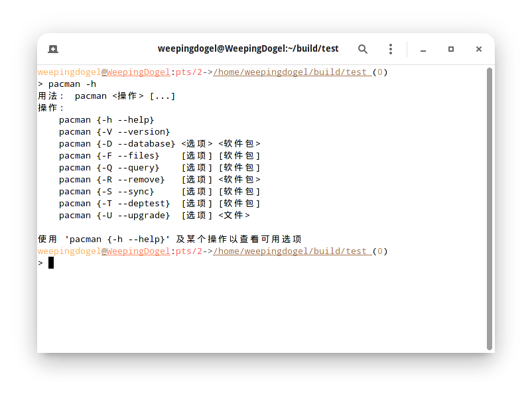This screenshot has height=394, width=532.
Task: Click the window title weepingdogel@WeepingDogel:~/build/test
Action: tap(248, 49)
